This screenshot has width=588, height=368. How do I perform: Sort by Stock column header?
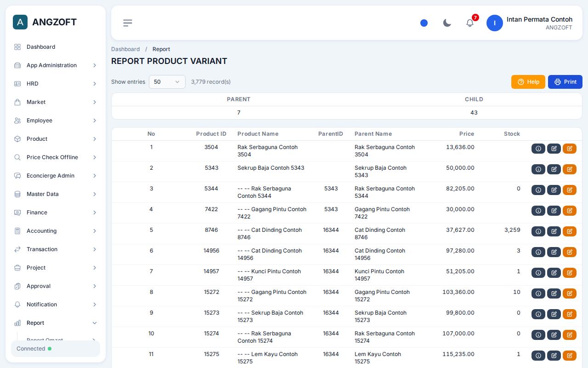tap(512, 134)
